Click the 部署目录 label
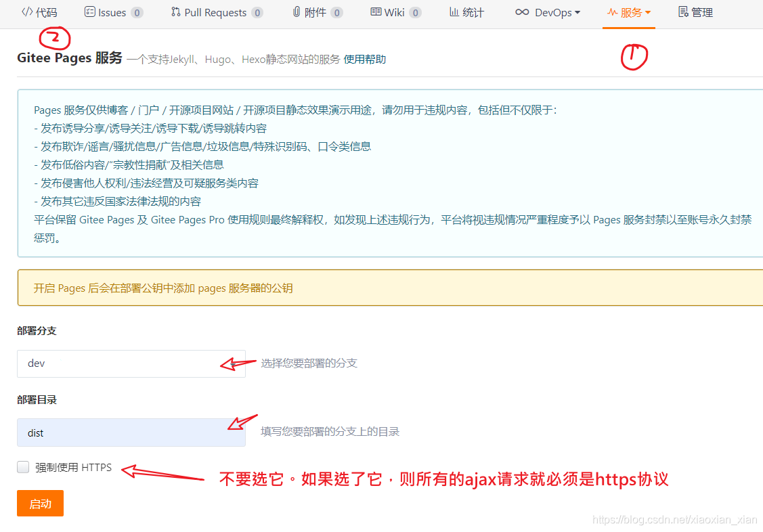Viewport: 763px width, 532px height. tap(37, 400)
